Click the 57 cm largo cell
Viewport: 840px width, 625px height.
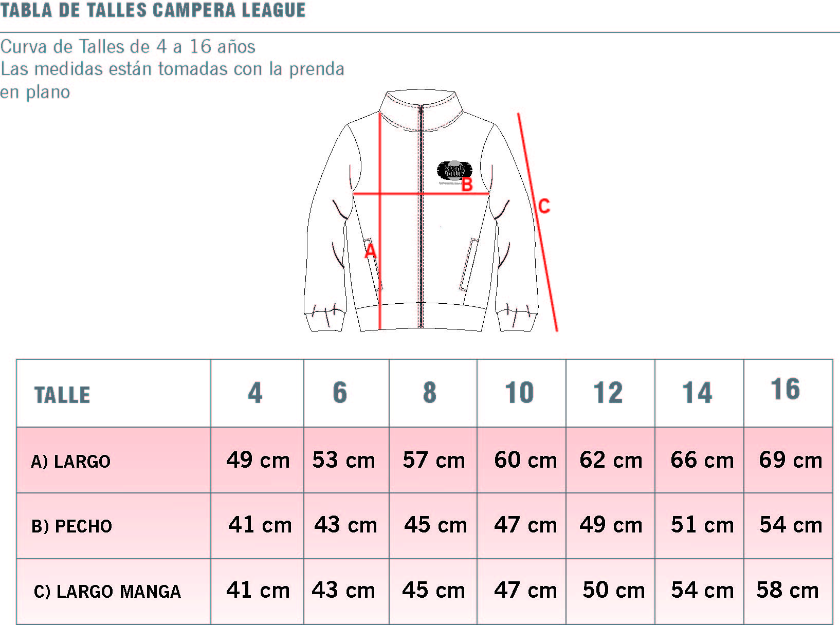click(433, 460)
